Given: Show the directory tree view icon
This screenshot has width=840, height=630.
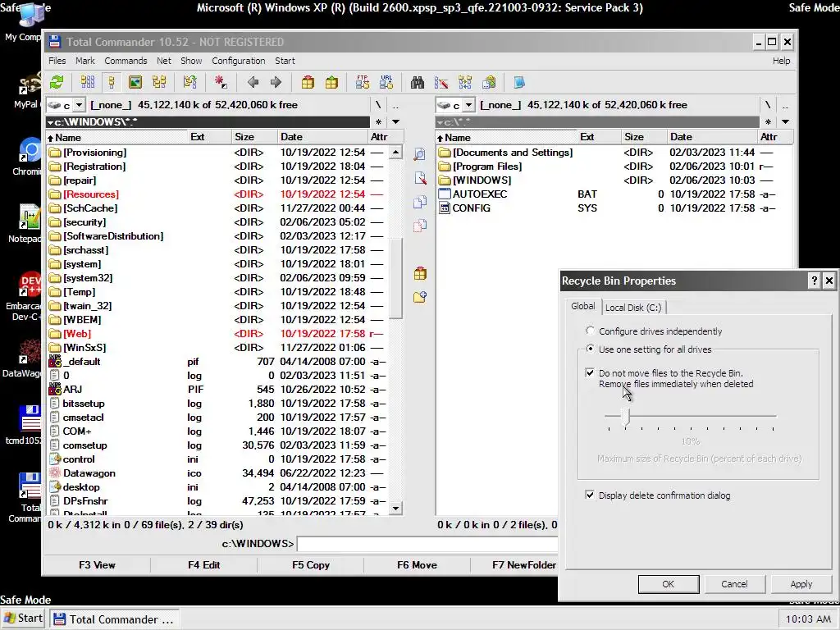Looking at the screenshot, I should 159,83.
